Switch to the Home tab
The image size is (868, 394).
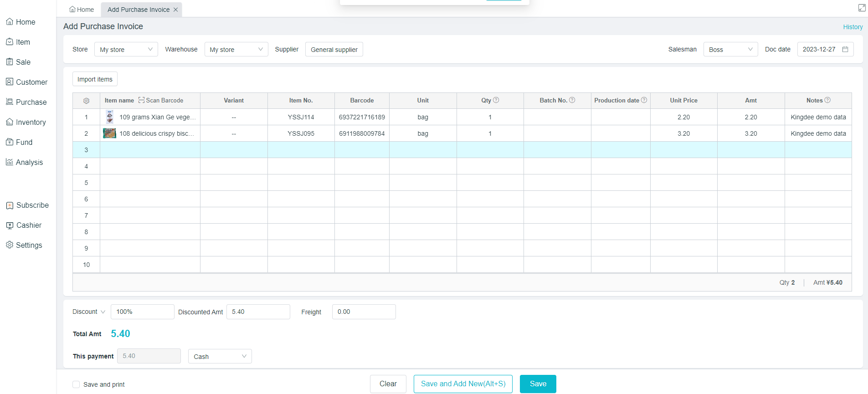pyautogui.click(x=82, y=10)
